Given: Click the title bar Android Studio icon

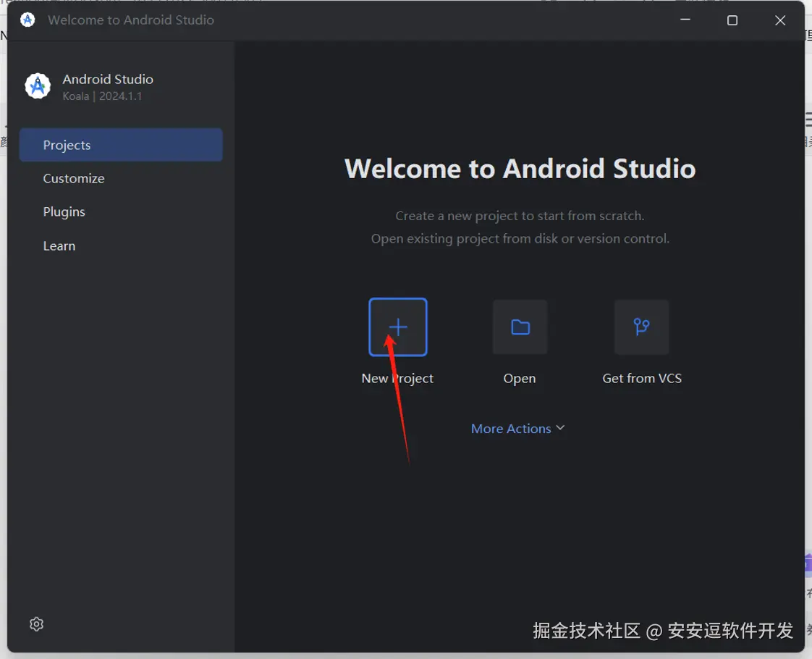Looking at the screenshot, I should coord(28,20).
